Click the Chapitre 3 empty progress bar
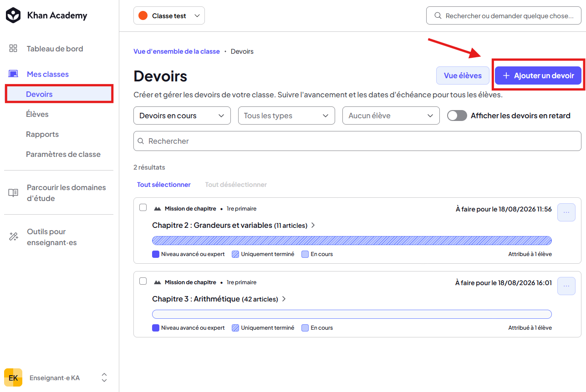The height and width of the screenshot is (392, 586). pyautogui.click(x=352, y=314)
